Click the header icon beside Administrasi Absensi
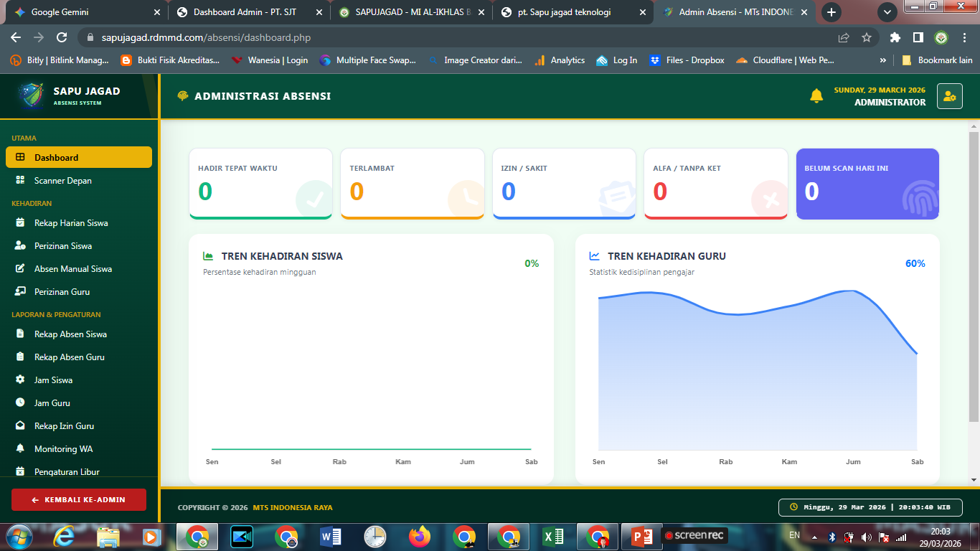This screenshot has width=980, height=551. [183, 96]
